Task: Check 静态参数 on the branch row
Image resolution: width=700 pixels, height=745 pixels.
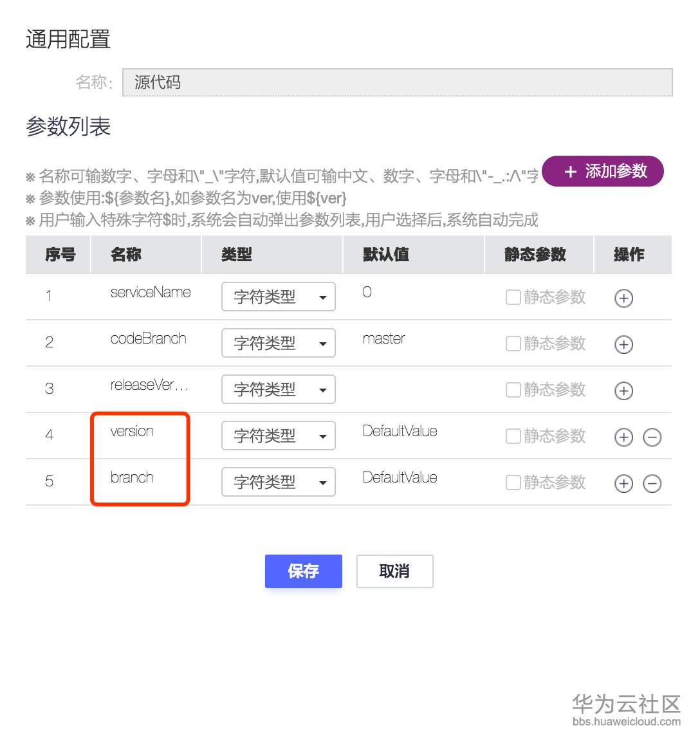Action: click(x=513, y=483)
